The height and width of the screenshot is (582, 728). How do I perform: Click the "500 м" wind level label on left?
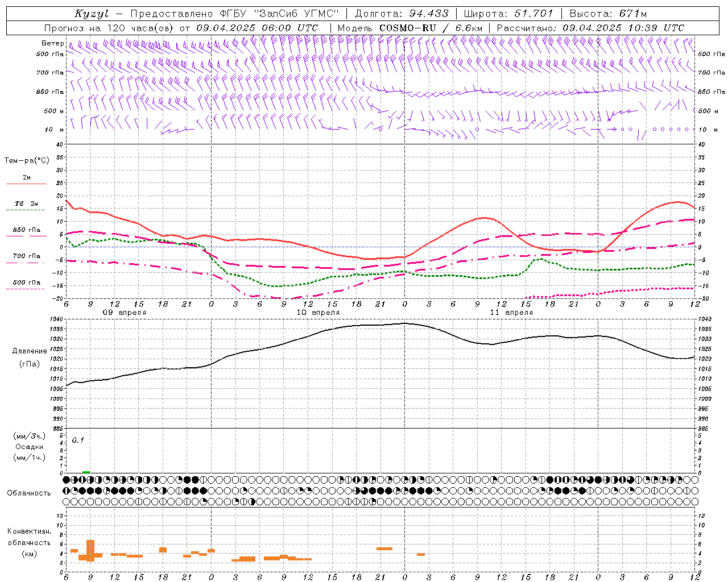pyautogui.click(x=54, y=111)
